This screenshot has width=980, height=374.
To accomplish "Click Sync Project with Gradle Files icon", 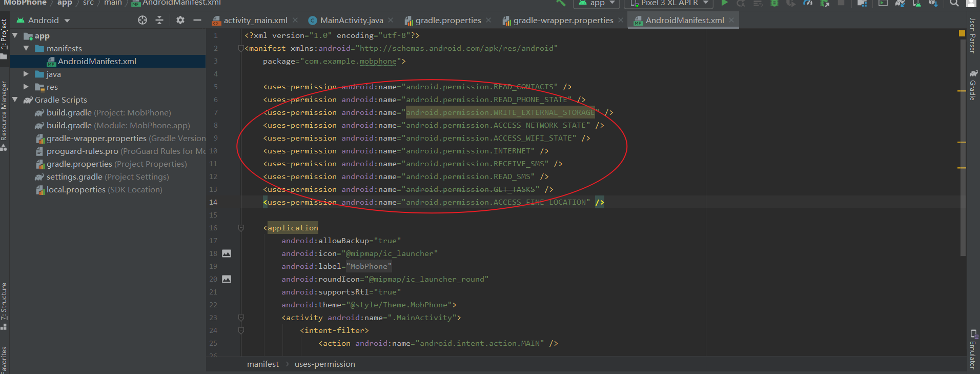I will (x=900, y=3).
